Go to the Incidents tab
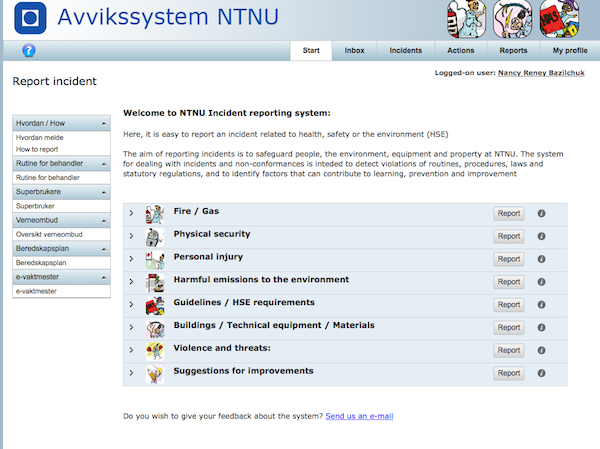Screen dimensions: 600x449 pyautogui.click(x=406, y=51)
